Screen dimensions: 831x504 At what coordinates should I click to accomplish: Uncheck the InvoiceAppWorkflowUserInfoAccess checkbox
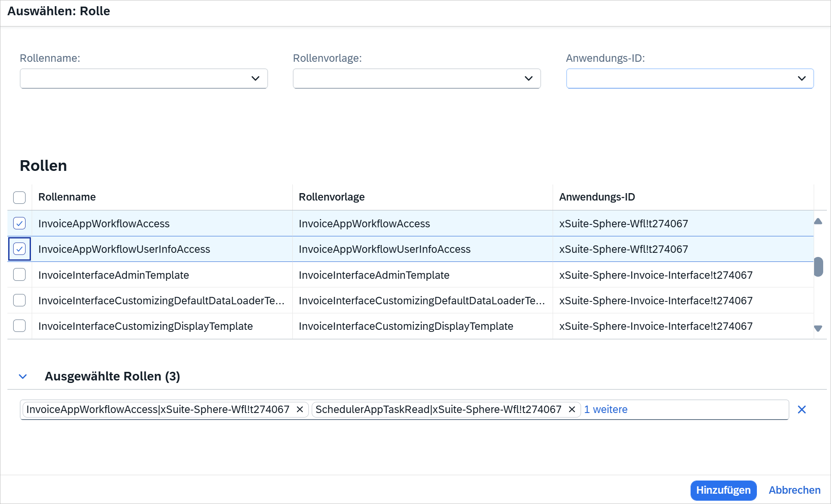point(19,249)
